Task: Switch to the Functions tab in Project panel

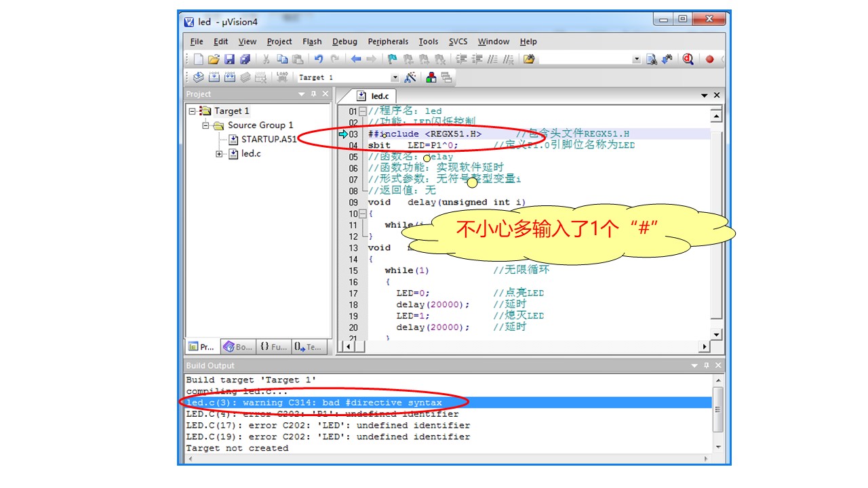Action: (274, 347)
